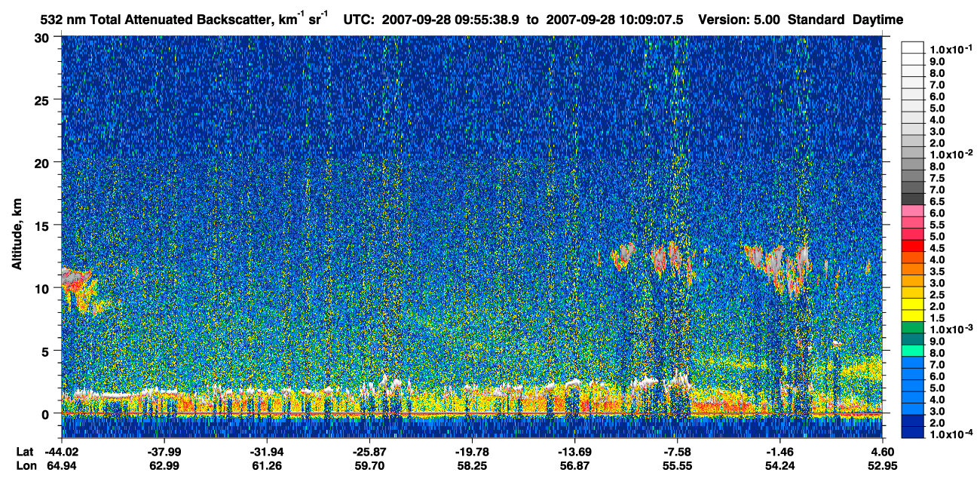Click start time '2007-09-28 09:55:38.9'
Screen dimensions: 980x503
pyautogui.click(x=451, y=20)
